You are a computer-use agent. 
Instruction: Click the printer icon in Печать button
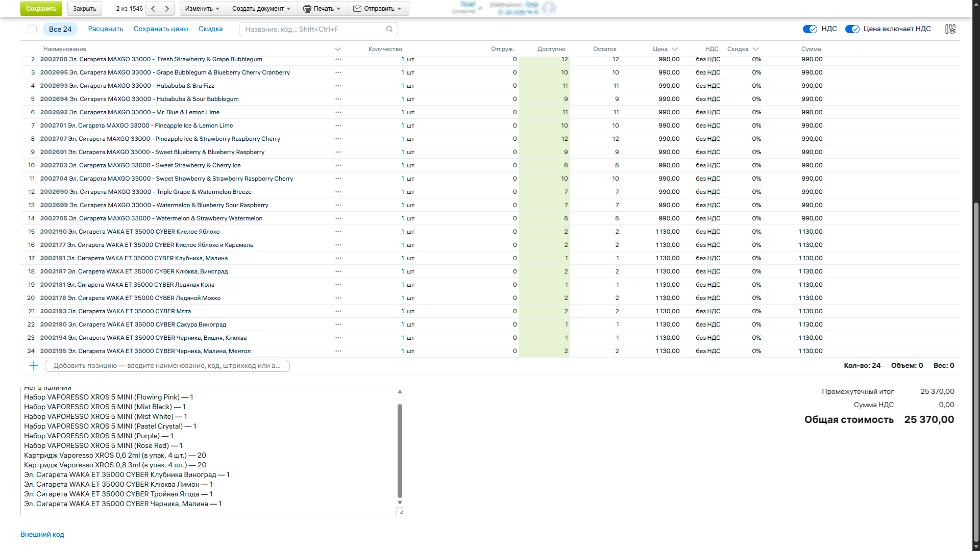tap(307, 9)
